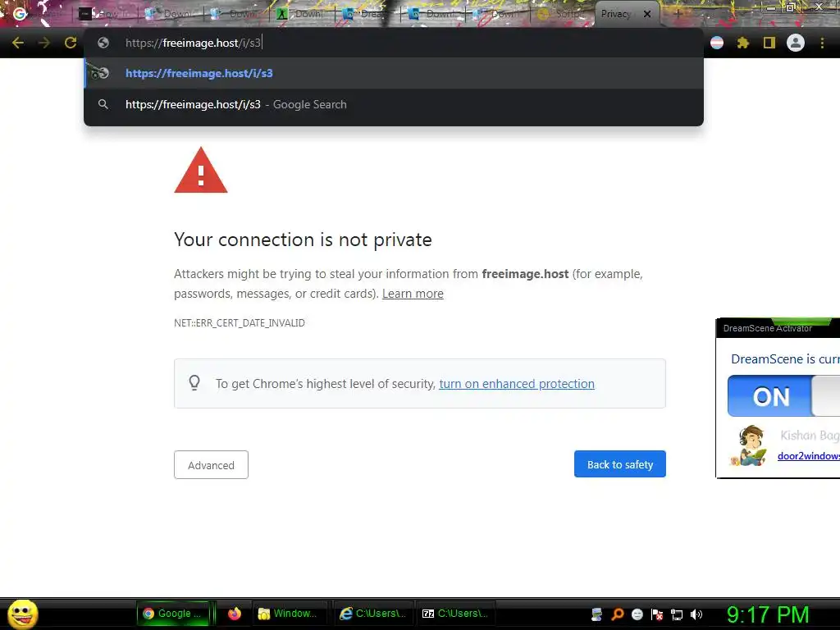This screenshot has height=630, width=840.
Task: Select the freeimage.host/i/s3 URL suggestion
Action: (394, 73)
